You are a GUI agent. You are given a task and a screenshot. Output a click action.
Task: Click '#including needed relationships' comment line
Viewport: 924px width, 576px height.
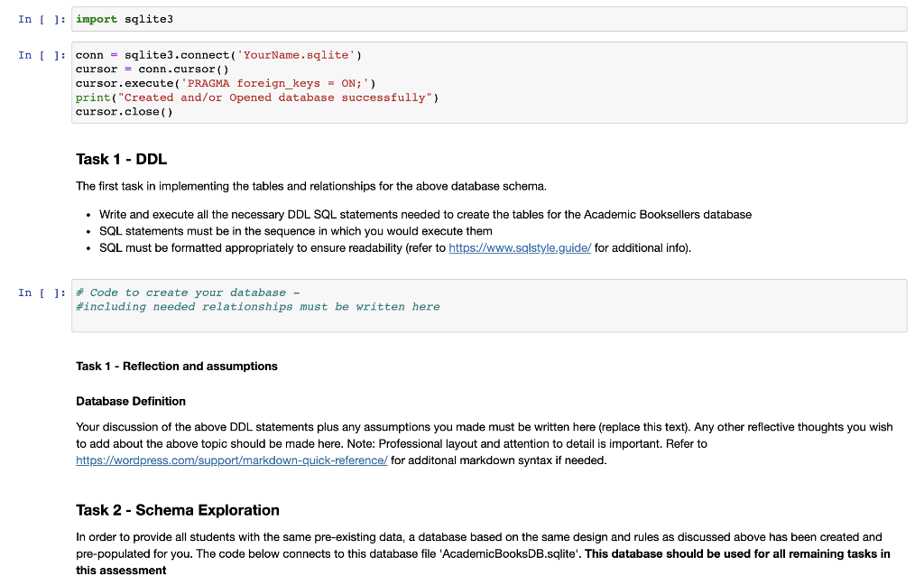coord(257,307)
